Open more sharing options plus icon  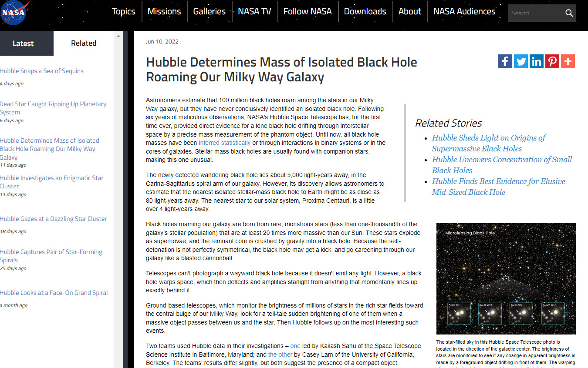click(568, 61)
